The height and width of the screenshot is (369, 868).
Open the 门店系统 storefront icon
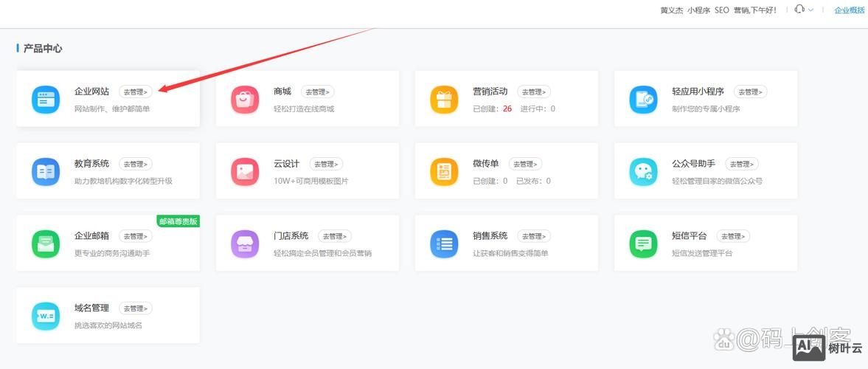245,244
